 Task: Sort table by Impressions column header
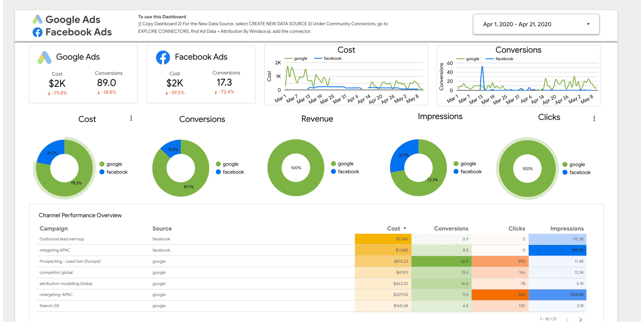point(567,229)
